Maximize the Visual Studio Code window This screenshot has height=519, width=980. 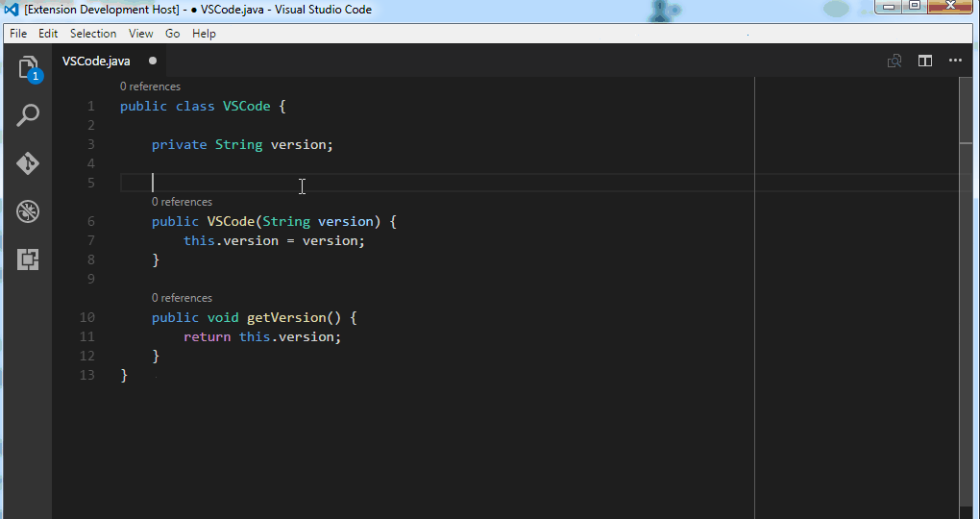(915, 7)
